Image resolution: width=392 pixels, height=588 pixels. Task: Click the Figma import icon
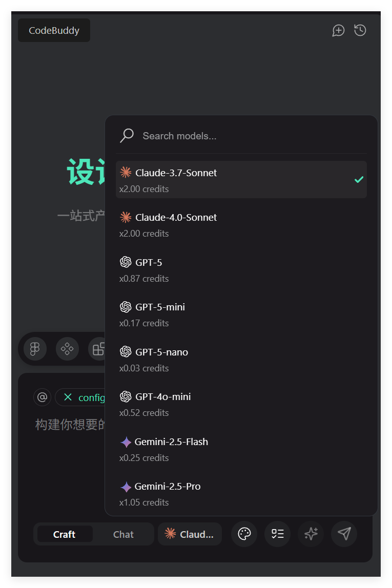(35, 349)
